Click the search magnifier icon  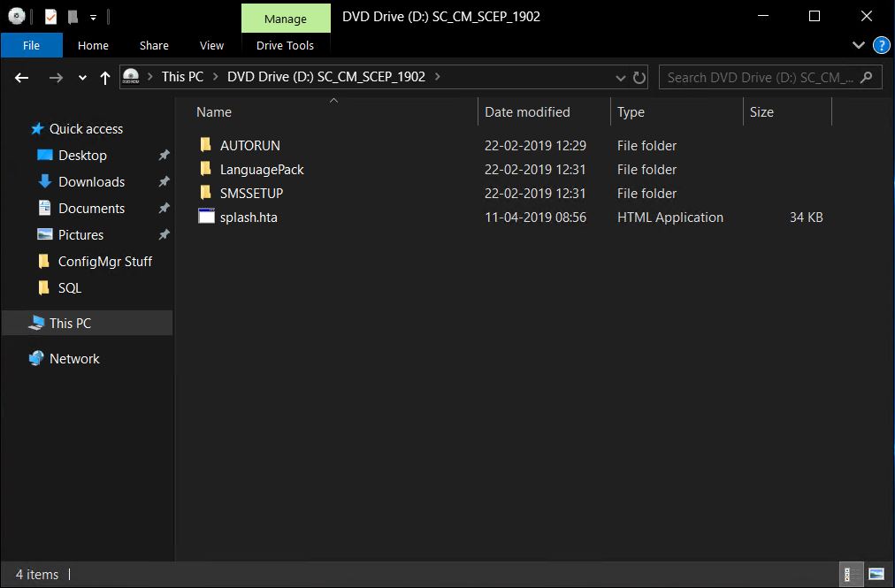pos(867,77)
